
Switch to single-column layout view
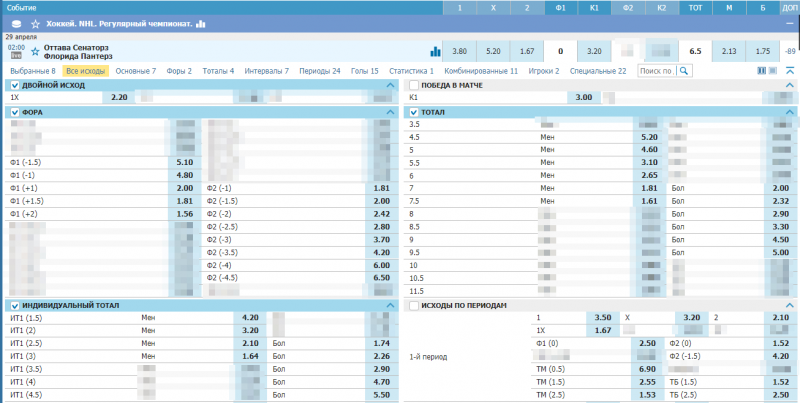pyautogui.click(x=774, y=71)
